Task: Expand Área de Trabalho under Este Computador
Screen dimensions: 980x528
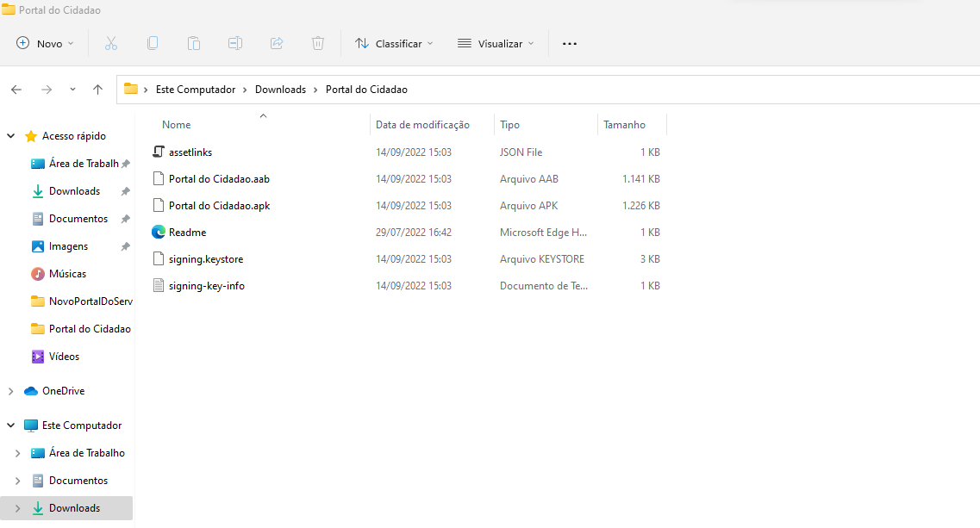Action: (17, 453)
